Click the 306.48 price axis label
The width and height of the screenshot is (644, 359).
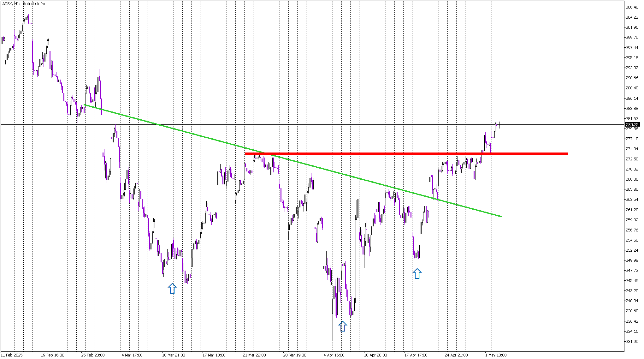pos(632,7)
